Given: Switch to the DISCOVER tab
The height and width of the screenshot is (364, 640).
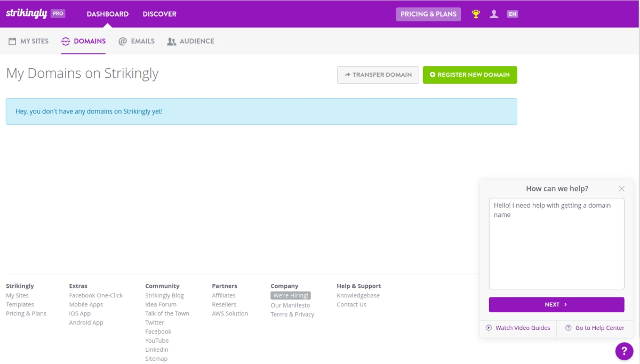Looking at the screenshot, I should click(159, 14).
